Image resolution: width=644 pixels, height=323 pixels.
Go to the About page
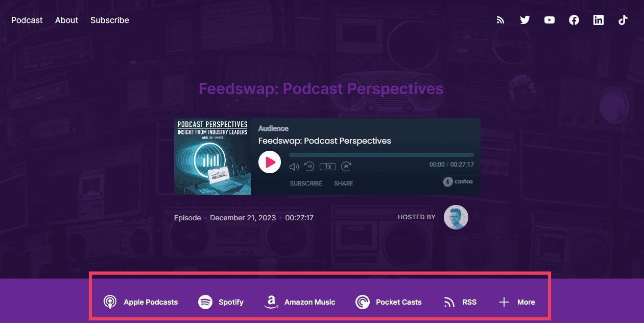67,20
